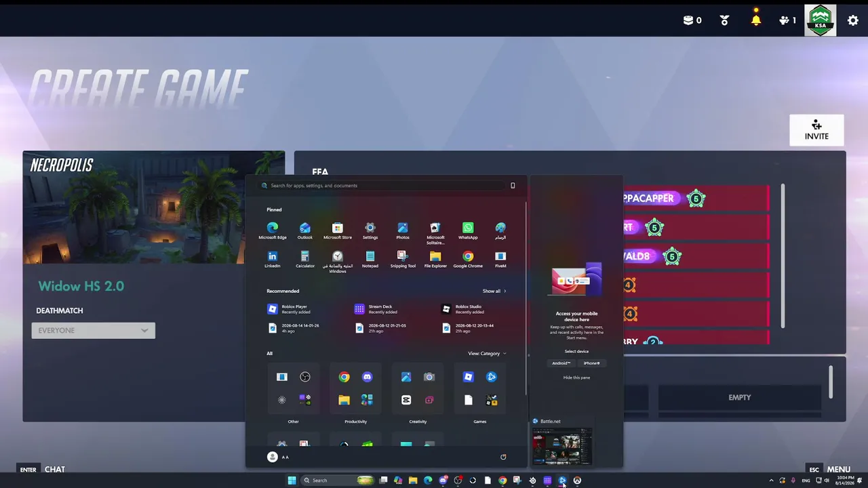Screen dimensions: 868x488
Task: Click the Hide this pane link
Action: point(576,378)
